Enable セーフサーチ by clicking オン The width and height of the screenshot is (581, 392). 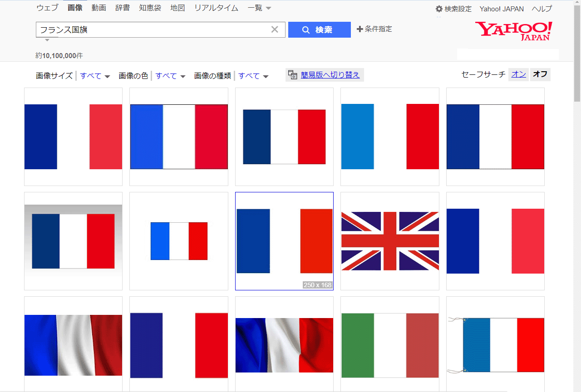click(x=518, y=74)
